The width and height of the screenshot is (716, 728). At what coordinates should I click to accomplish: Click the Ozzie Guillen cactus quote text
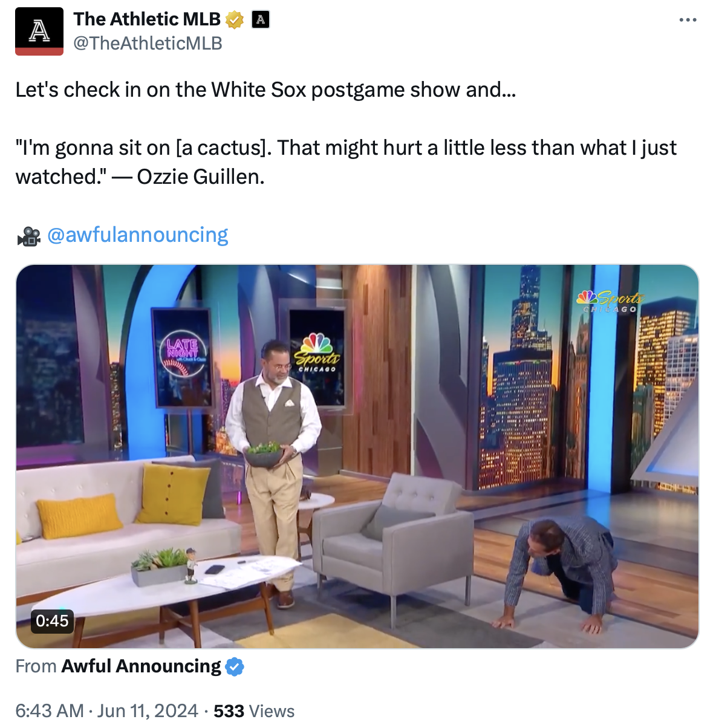(x=346, y=162)
